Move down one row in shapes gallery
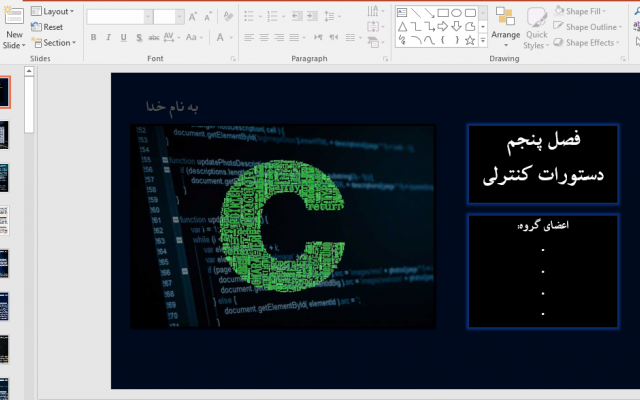The image size is (640, 400). pyautogui.click(x=483, y=27)
